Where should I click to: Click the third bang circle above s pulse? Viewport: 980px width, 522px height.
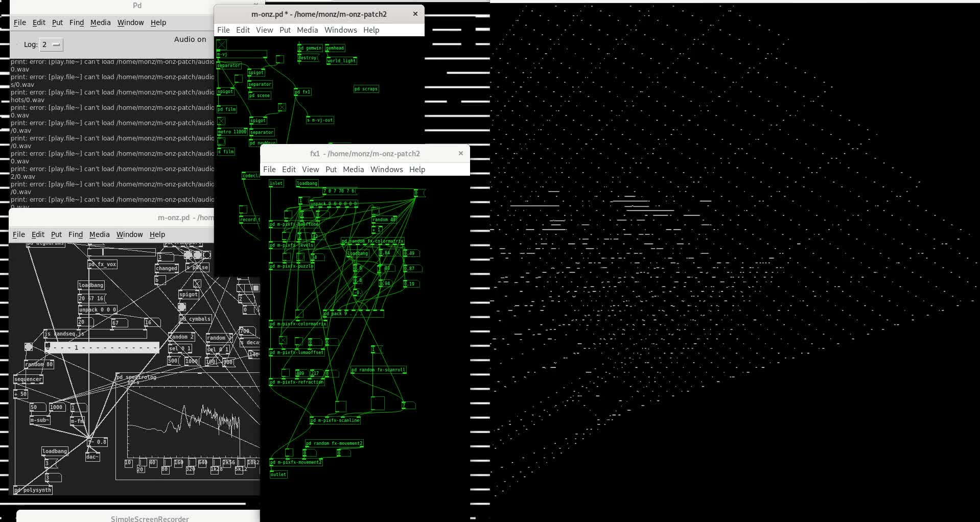[207, 255]
